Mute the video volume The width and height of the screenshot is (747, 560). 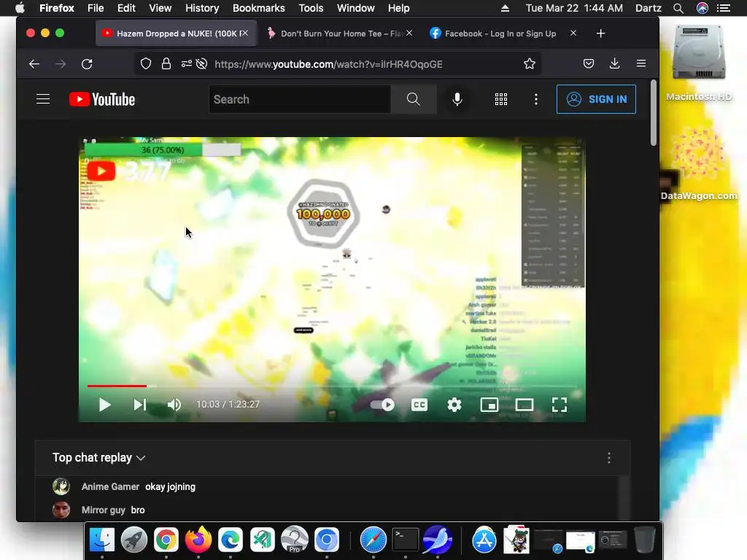pyautogui.click(x=174, y=405)
